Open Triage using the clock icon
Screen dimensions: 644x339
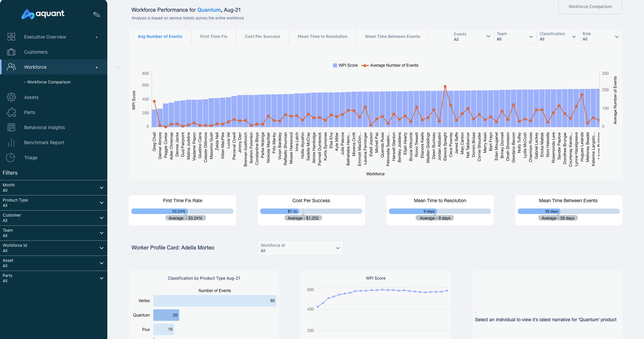pos(11,158)
